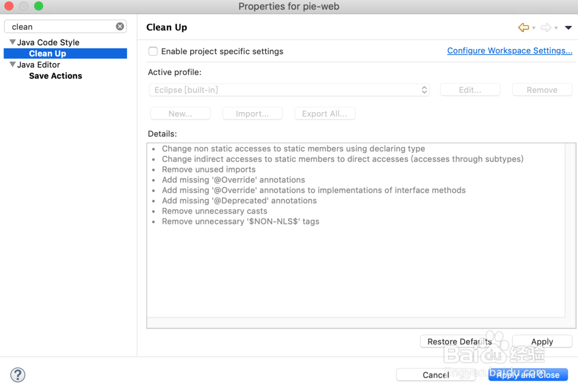Collapse the Java Editor tree node
Screen dimensions: 578x392
coord(12,65)
